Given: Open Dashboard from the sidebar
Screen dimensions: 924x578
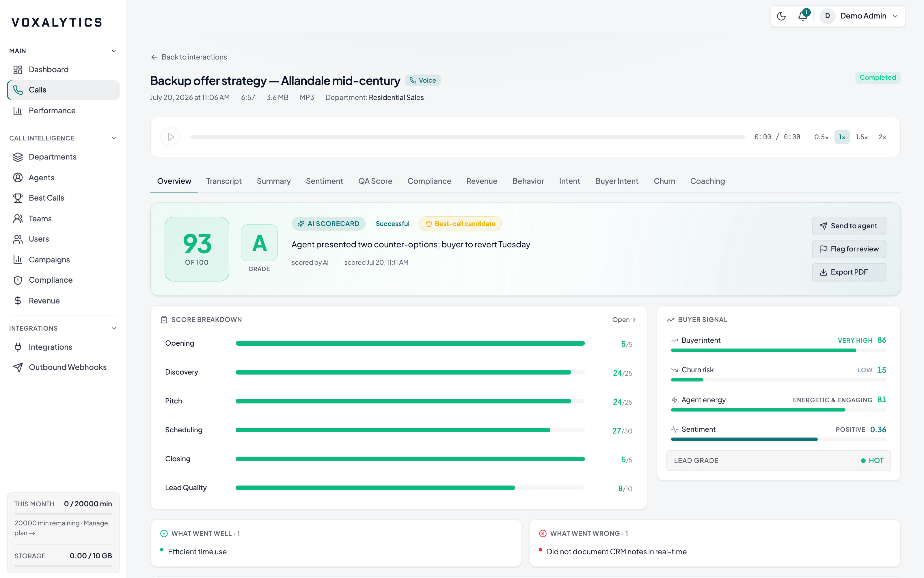Looking at the screenshot, I should 63,70.
